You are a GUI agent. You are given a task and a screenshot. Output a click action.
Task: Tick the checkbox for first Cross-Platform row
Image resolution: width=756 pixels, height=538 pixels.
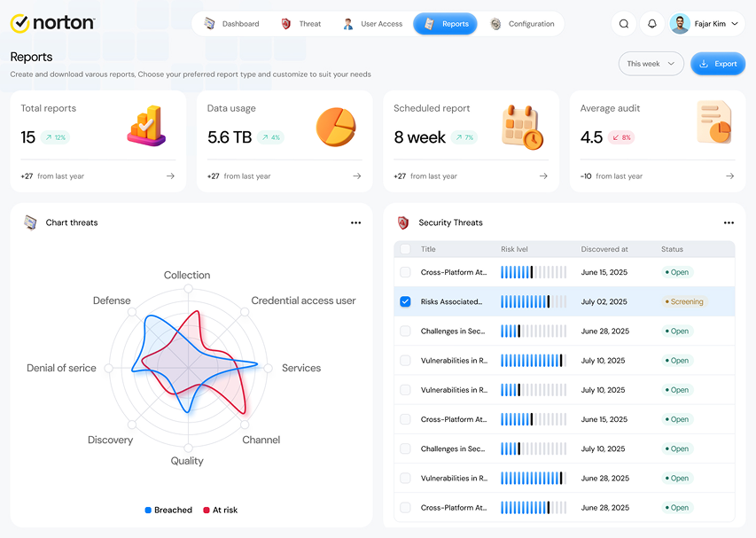click(406, 272)
